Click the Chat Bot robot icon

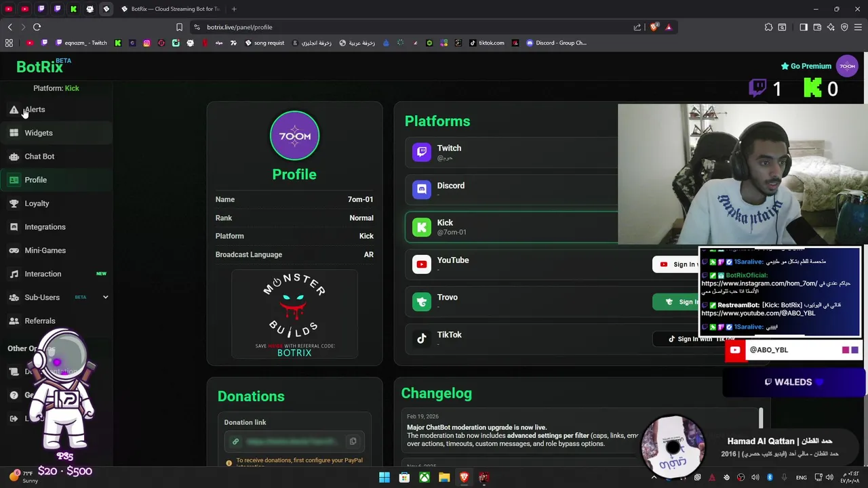point(14,157)
